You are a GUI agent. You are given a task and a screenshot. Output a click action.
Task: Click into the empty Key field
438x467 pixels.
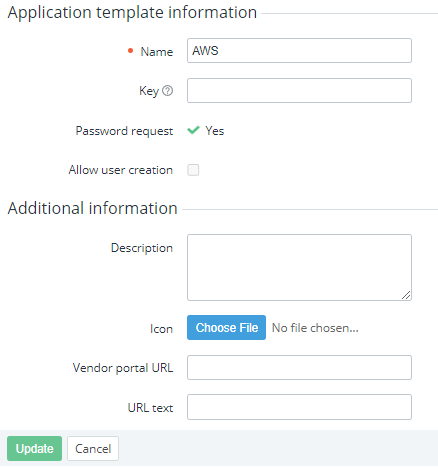[x=299, y=91]
